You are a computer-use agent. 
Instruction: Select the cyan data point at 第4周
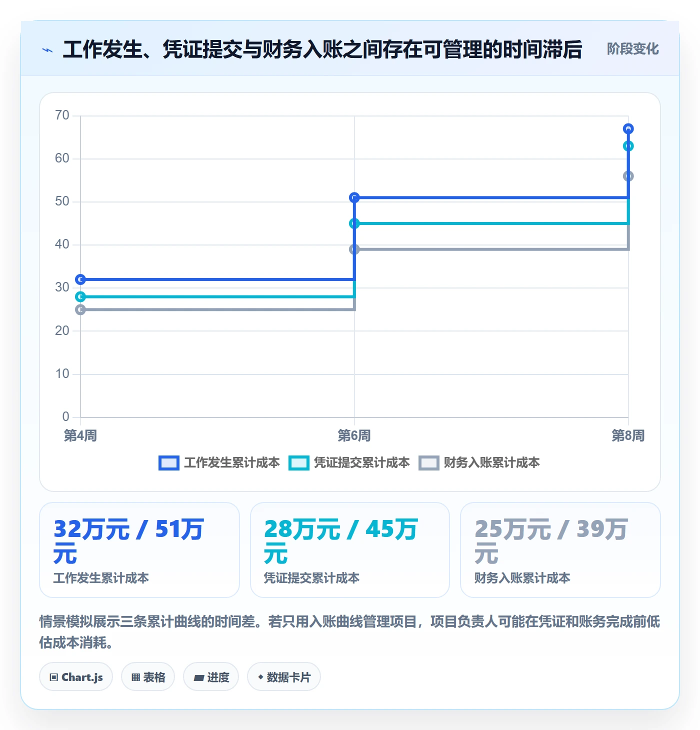(80, 297)
